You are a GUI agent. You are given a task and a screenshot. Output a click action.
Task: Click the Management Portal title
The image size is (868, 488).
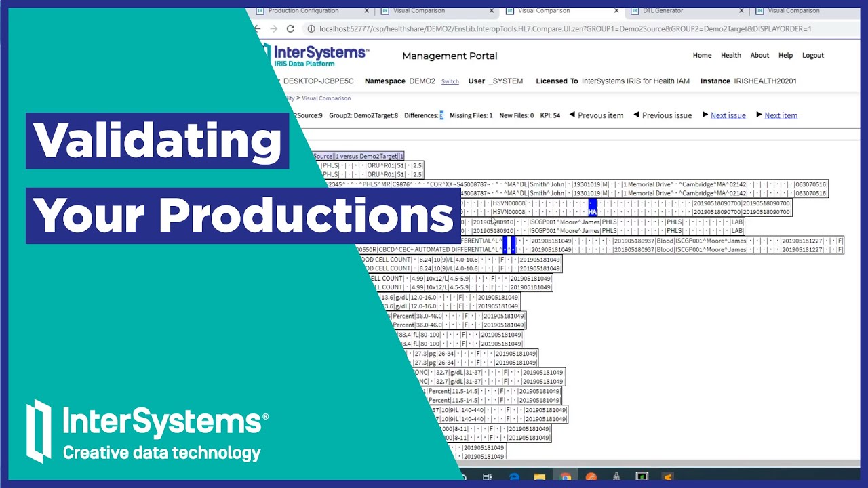450,56
